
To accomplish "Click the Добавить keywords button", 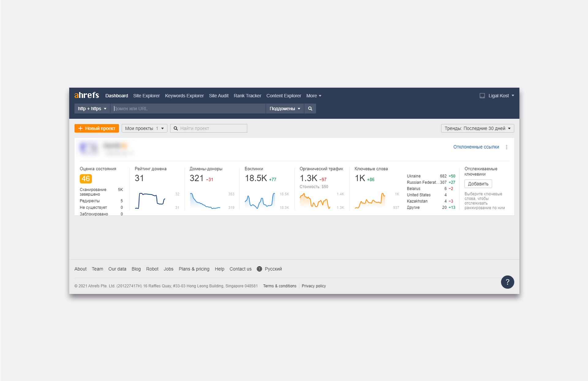I will point(478,184).
